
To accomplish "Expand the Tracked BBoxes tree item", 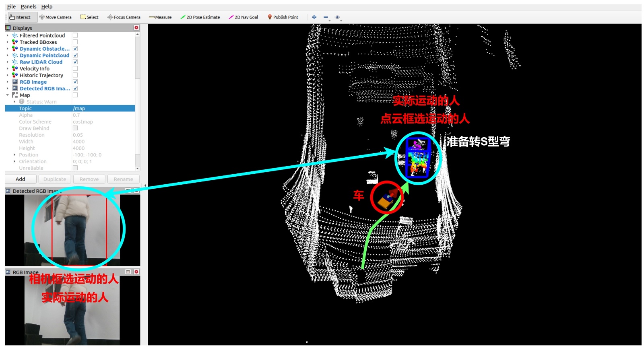I will coord(7,42).
